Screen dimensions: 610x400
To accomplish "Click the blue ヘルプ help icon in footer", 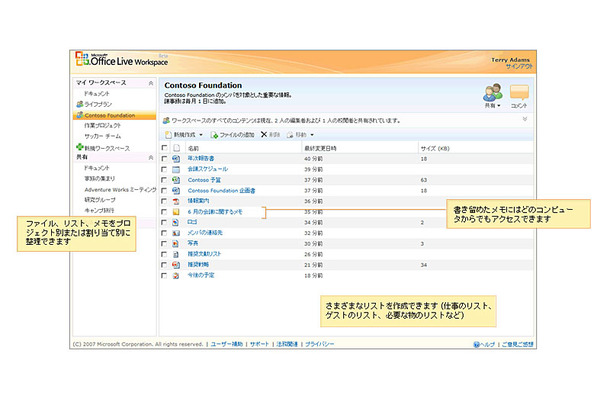I will point(476,344).
